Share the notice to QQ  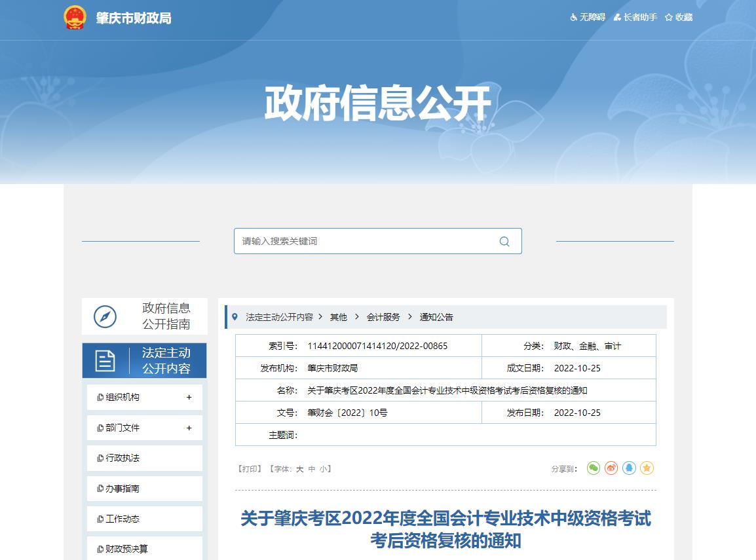tap(628, 468)
